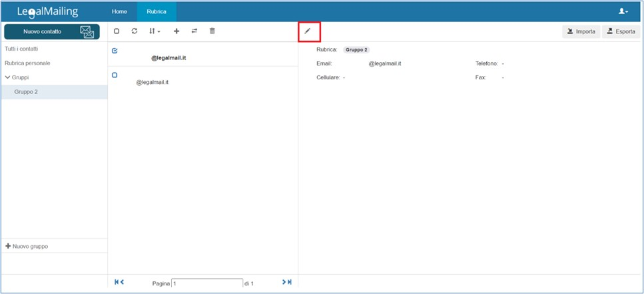644x294 pixels.
Task: Delete selection with the trash icon
Action: coord(212,31)
